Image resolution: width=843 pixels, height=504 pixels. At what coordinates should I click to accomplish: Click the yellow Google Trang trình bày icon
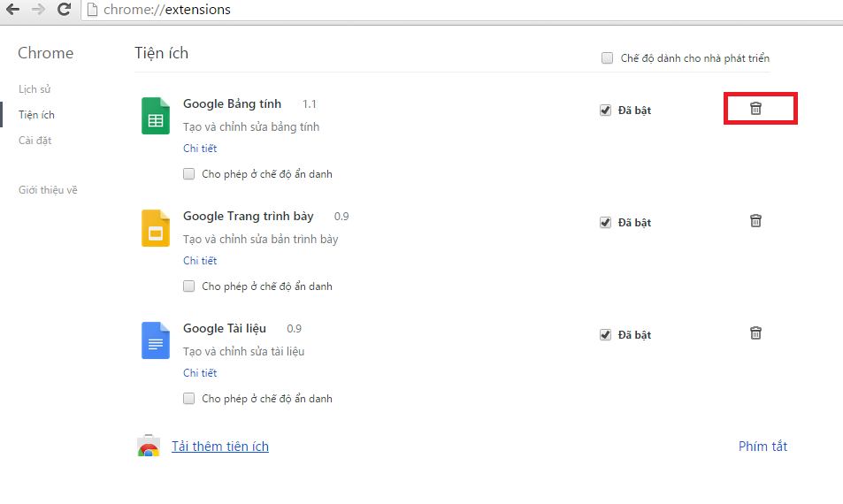(156, 228)
